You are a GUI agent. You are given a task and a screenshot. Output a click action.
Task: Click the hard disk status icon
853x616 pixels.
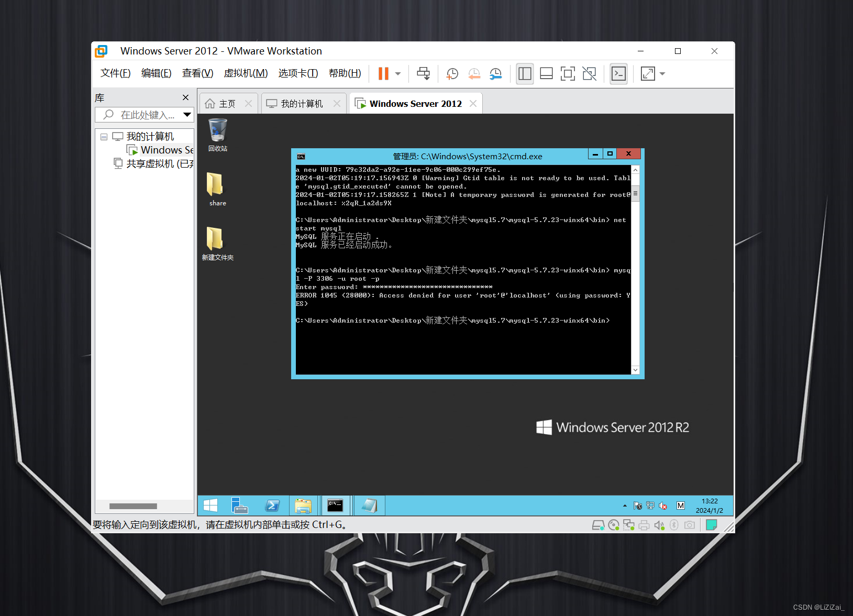598,525
